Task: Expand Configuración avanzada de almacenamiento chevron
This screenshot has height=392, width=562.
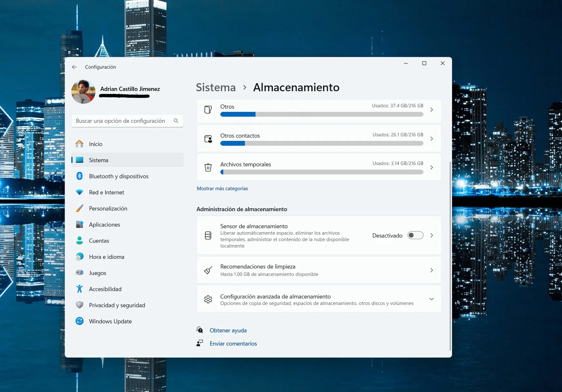Action: coord(432,299)
